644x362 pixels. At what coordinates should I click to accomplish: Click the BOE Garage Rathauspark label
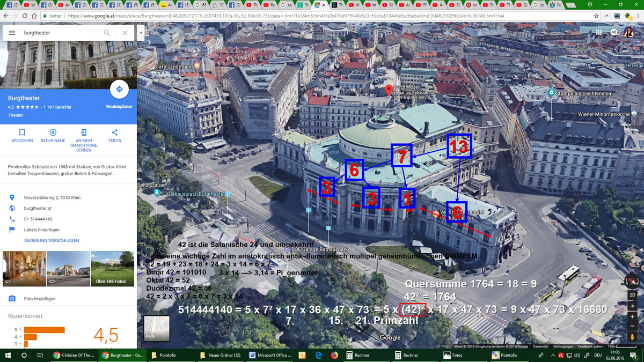(320, 249)
